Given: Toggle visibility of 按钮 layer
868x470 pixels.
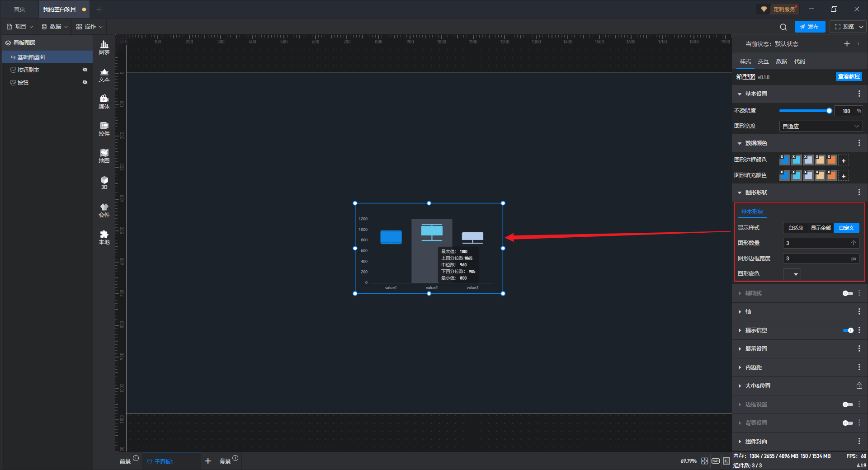Looking at the screenshot, I should [85, 82].
